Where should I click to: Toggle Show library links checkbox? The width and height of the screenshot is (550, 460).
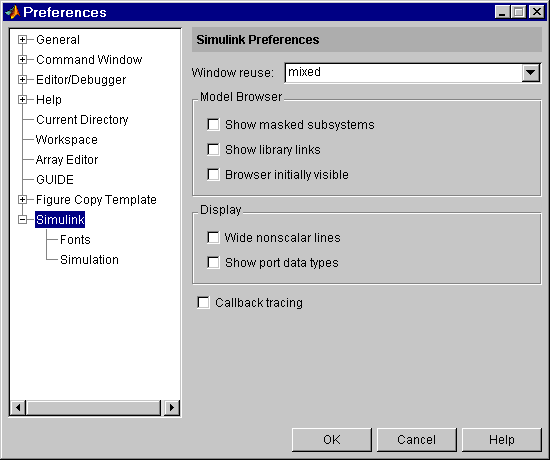(213, 149)
